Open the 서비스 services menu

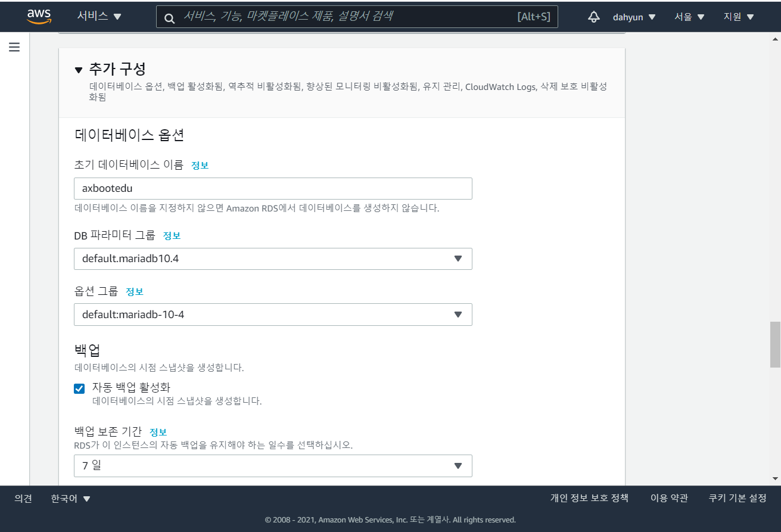[99, 17]
